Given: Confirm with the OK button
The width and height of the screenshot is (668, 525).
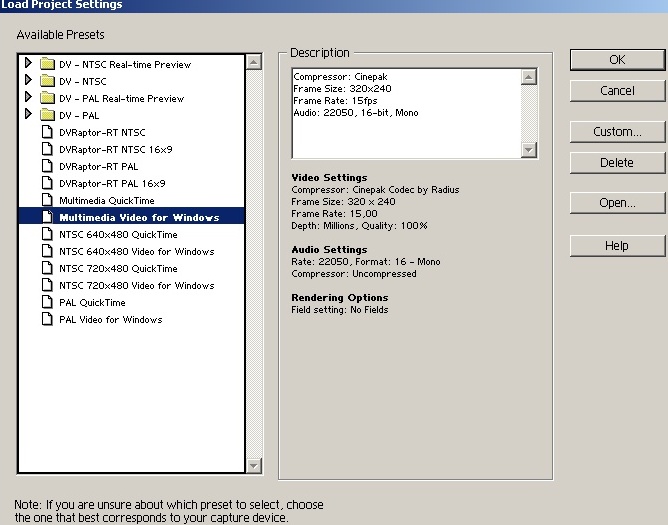Looking at the screenshot, I should click(x=617, y=60).
